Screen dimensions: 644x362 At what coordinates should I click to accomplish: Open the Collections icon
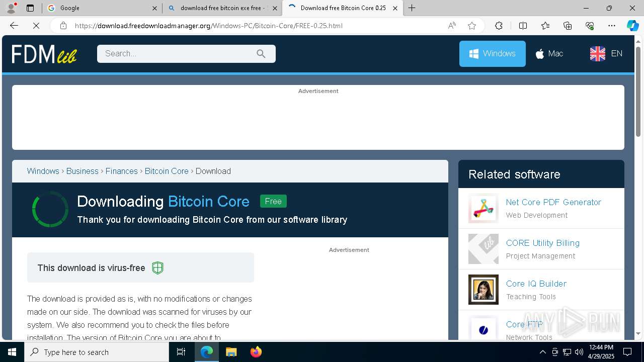[568, 26]
